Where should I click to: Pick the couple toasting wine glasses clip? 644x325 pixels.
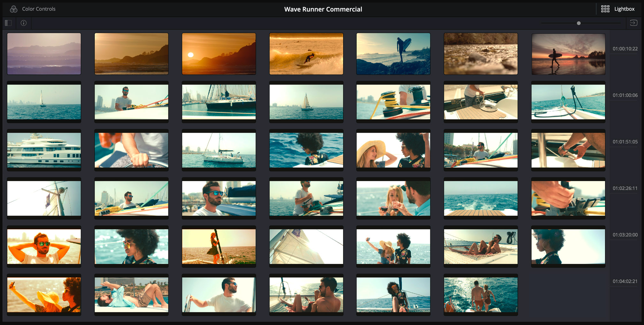click(x=393, y=198)
